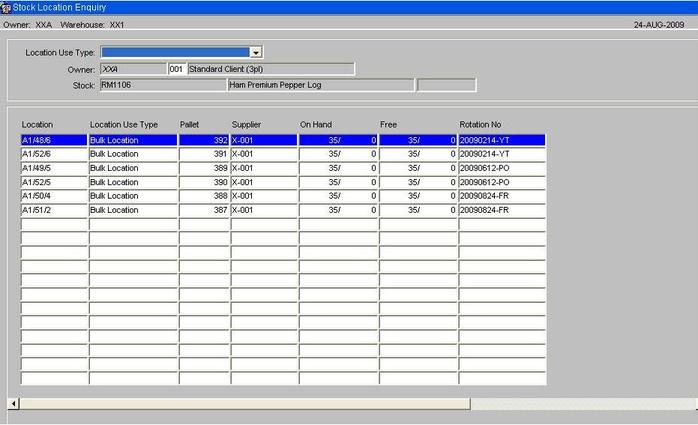Click the empty field beside stock description

click(x=446, y=85)
